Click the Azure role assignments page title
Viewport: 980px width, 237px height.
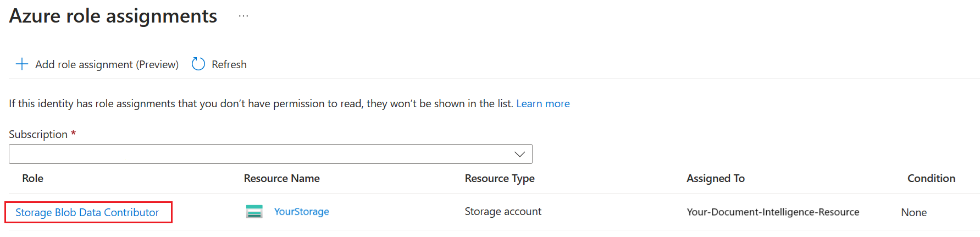click(113, 16)
